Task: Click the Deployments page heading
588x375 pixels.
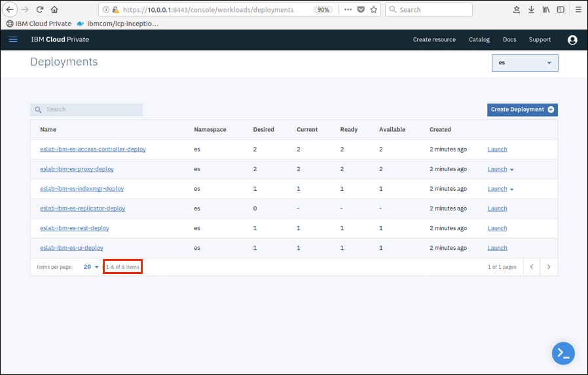Action: pos(64,62)
